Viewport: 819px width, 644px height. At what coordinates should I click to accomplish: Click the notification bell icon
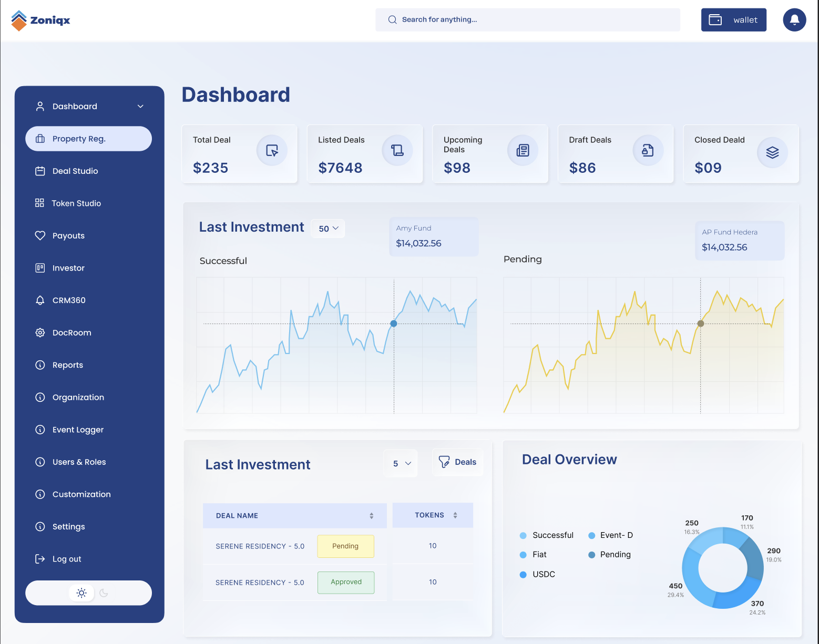(794, 19)
